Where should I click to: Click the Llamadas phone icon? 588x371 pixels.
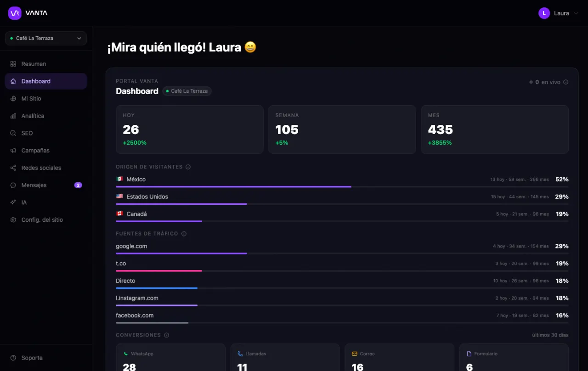240,354
